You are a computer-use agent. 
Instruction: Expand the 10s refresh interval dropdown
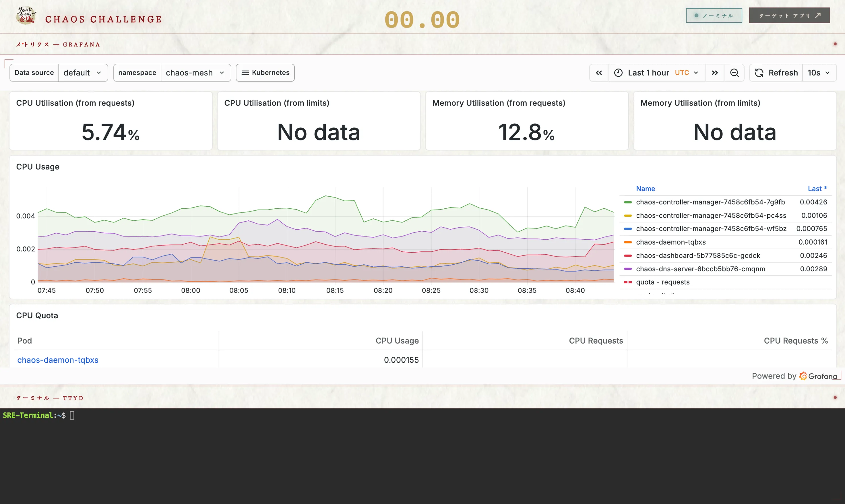click(819, 73)
